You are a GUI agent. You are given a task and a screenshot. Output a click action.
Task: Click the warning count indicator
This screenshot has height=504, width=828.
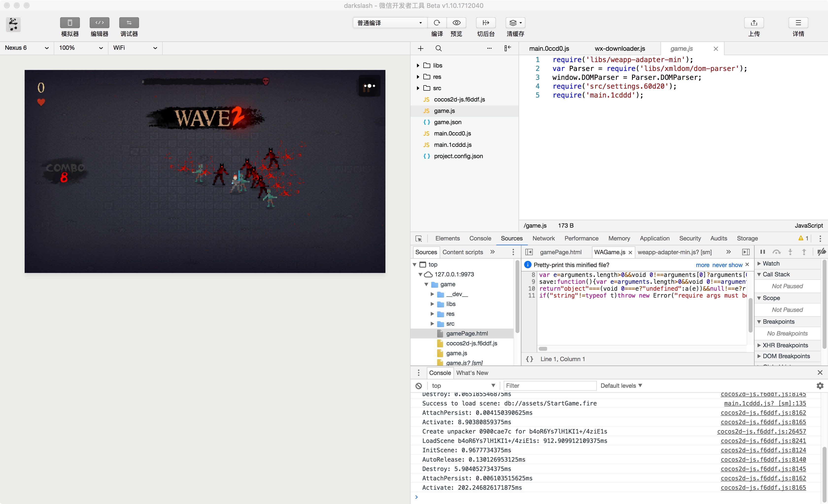click(x=803, y=238)
